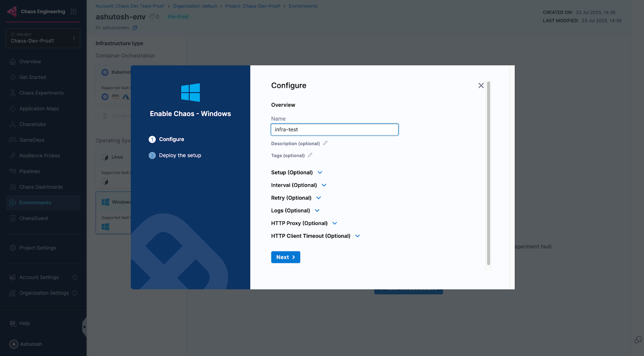
Task: Click the Organization: default breadcrumb
Action: [195, 6]
